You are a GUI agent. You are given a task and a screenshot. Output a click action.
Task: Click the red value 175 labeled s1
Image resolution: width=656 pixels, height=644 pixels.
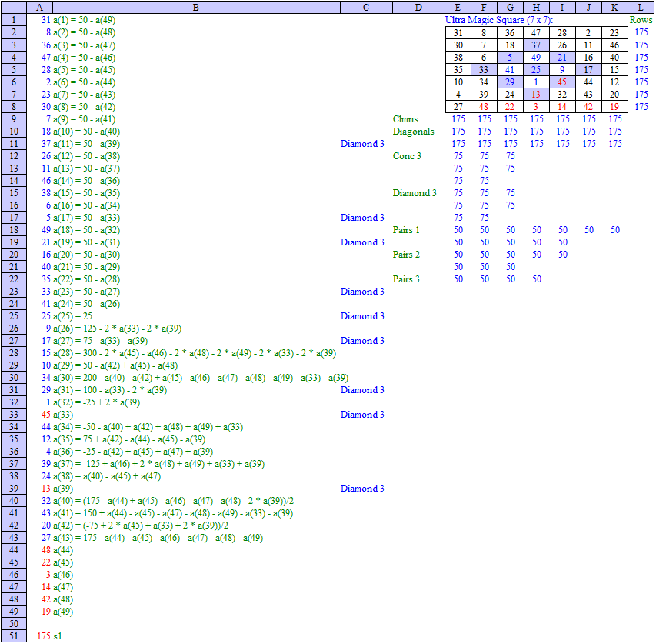(44, 636)
